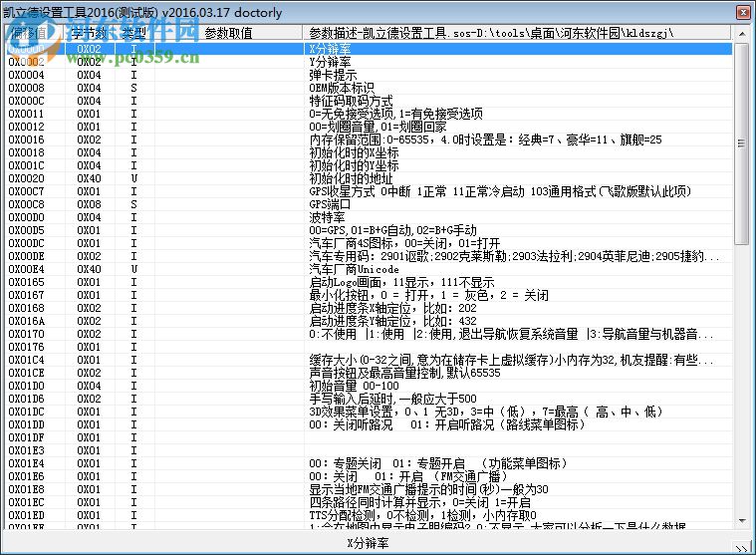
Task: Select the 初始化时的地址 row
Action: coord(370,178)
